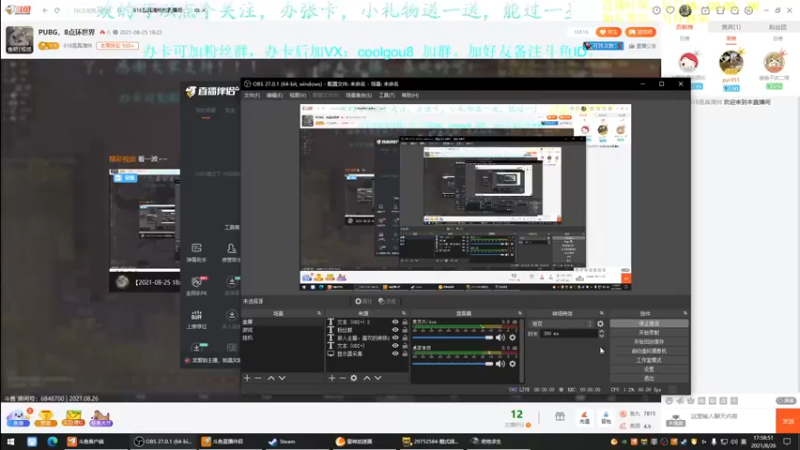800x450 pixels.
Task: Open scene transition properties gear
Action: point(600,323)
